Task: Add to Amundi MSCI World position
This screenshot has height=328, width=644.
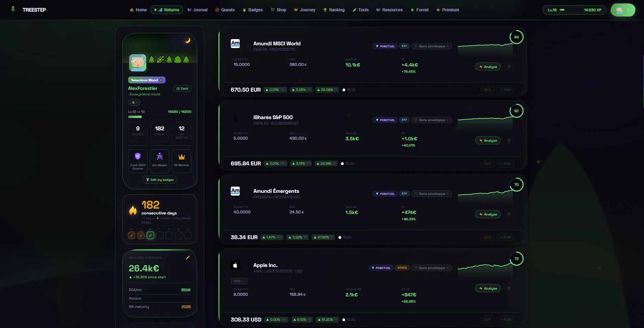Action: 505,90
